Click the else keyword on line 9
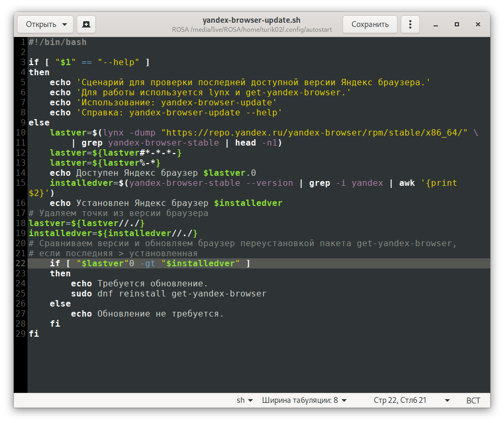The height and width of the screenshot is (423, 504). click(39, 122)
